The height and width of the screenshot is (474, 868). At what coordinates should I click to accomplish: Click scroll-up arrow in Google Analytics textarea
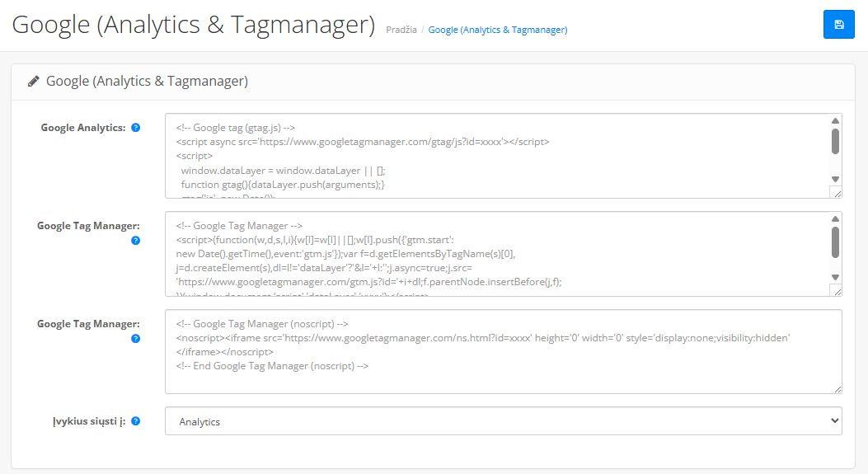click(x=835, y=120)
